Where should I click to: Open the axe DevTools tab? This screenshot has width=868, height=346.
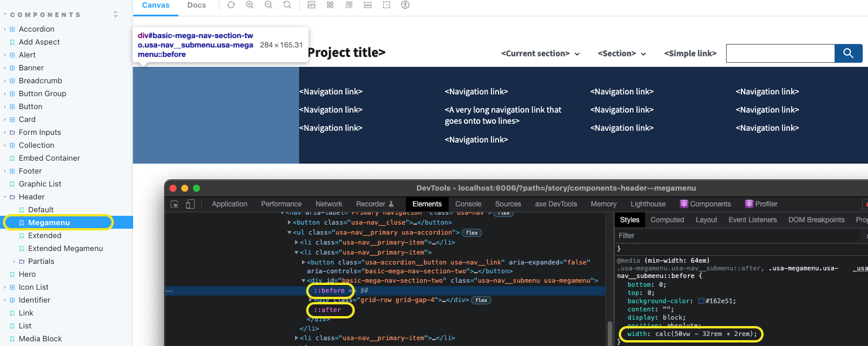(x=556, y=204)
